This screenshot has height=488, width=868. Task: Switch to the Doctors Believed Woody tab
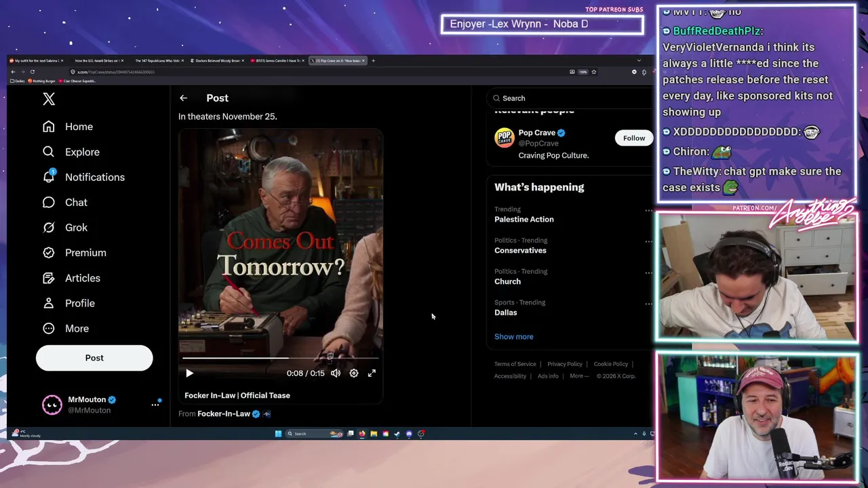(x=216, y=60)
